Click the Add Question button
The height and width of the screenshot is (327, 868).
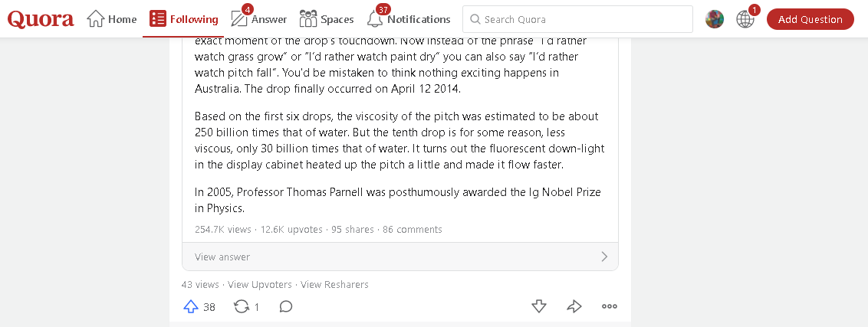pos(810,19)
